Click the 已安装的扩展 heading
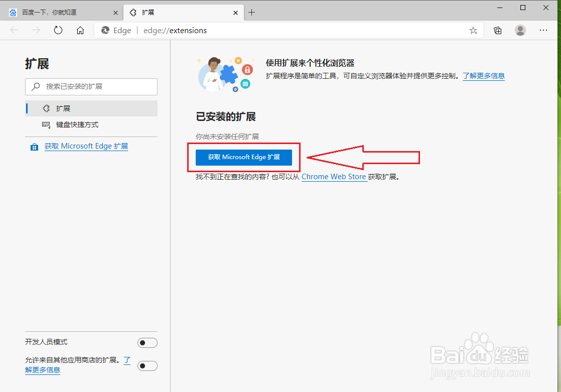This screenshot has width=561, height=392. pyautogui.click(x=226, y=117)
